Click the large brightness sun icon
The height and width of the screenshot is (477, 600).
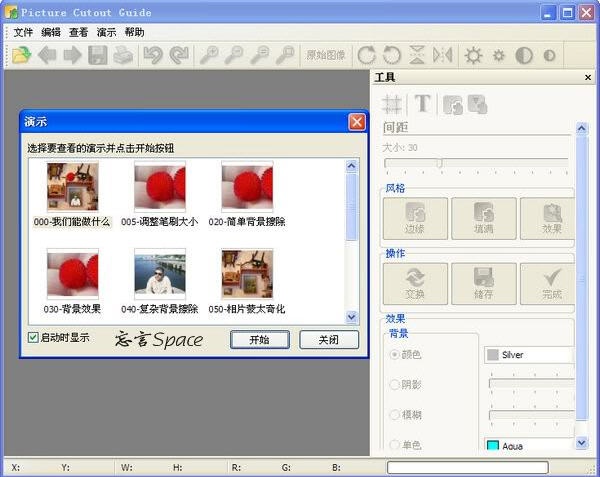(473, 55)
